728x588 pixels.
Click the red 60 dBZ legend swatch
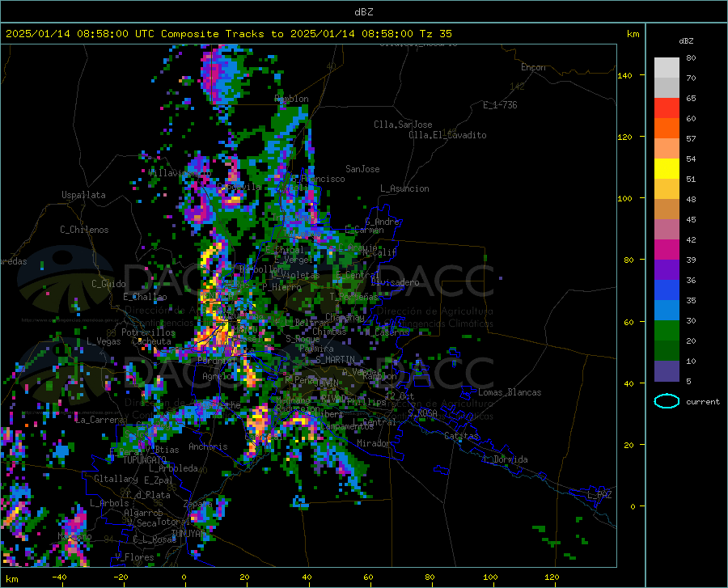[667, 108]
